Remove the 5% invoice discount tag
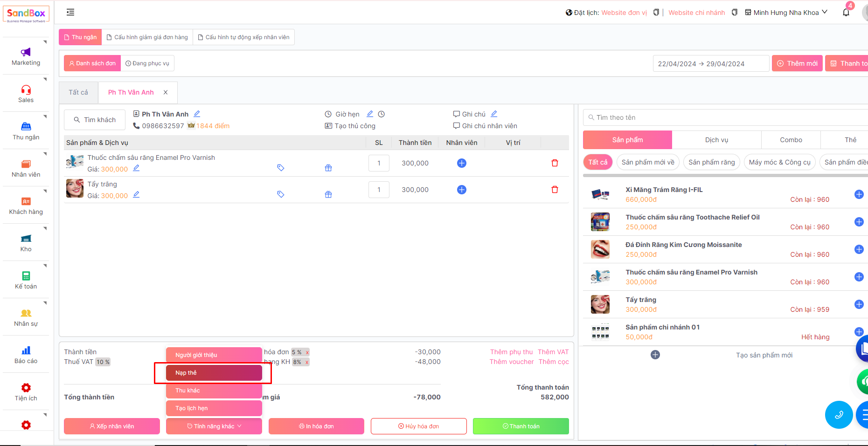868x446 pixels. click(x=307, y=352)
